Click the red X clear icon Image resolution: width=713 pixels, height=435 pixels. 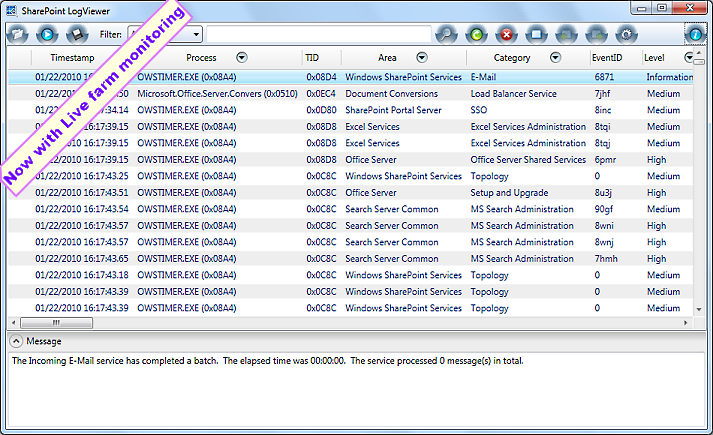click(507, 35)
